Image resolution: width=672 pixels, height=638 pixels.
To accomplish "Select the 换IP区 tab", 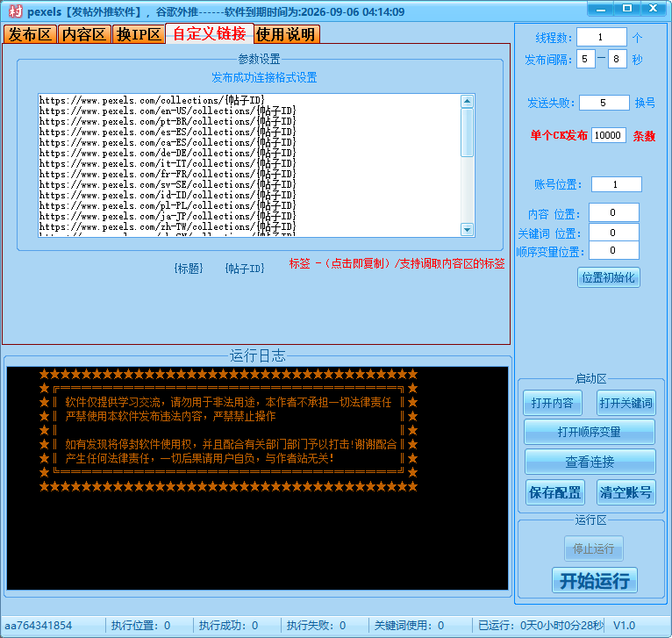I will tap(139, 35).
